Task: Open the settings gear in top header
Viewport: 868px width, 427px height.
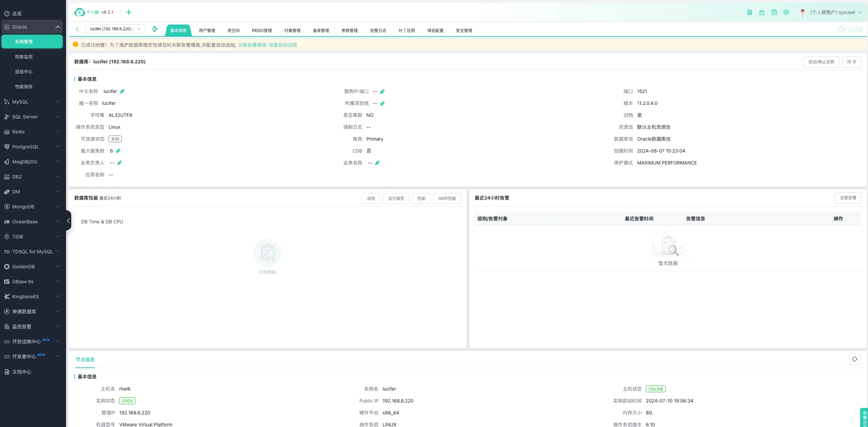Action: pyautogui.click(x=786, y=12)
